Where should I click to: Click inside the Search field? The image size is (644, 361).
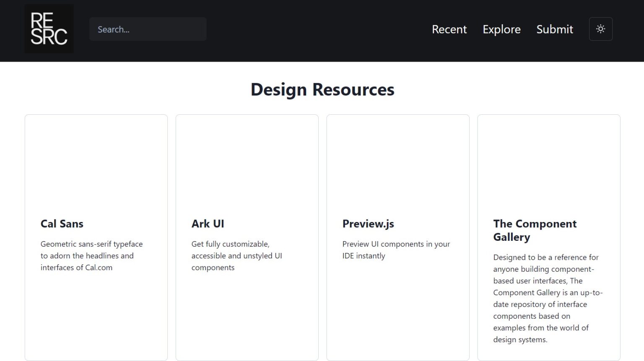click(x=148, y=29)
